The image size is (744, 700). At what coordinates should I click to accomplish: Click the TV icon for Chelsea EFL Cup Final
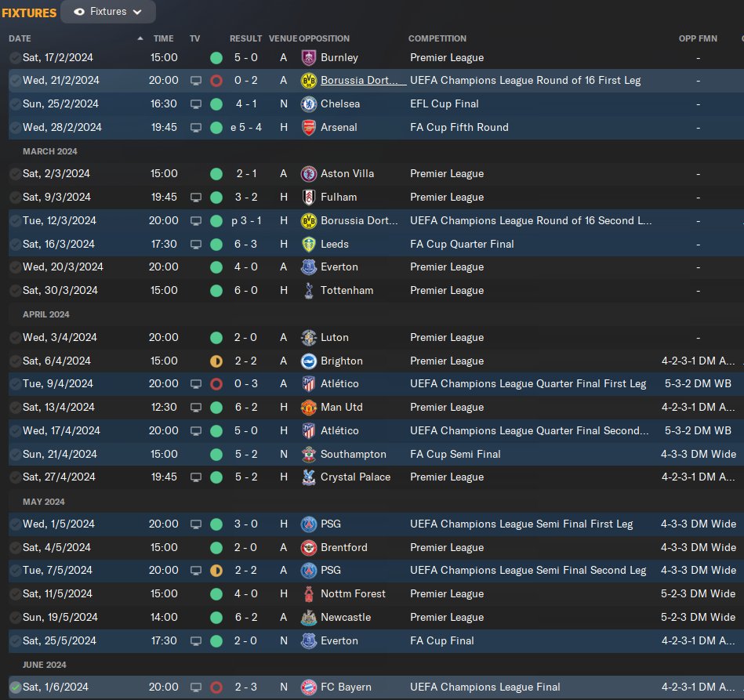(196, 104)
